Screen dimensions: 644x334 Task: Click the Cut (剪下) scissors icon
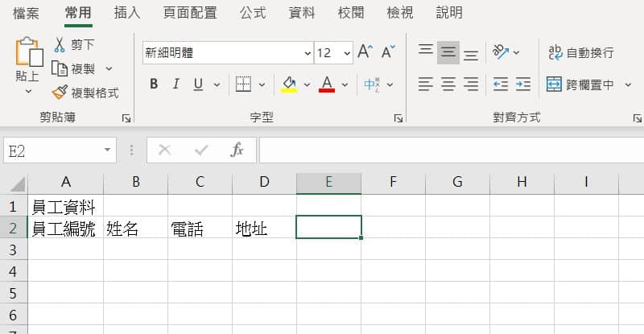point(60,44)
